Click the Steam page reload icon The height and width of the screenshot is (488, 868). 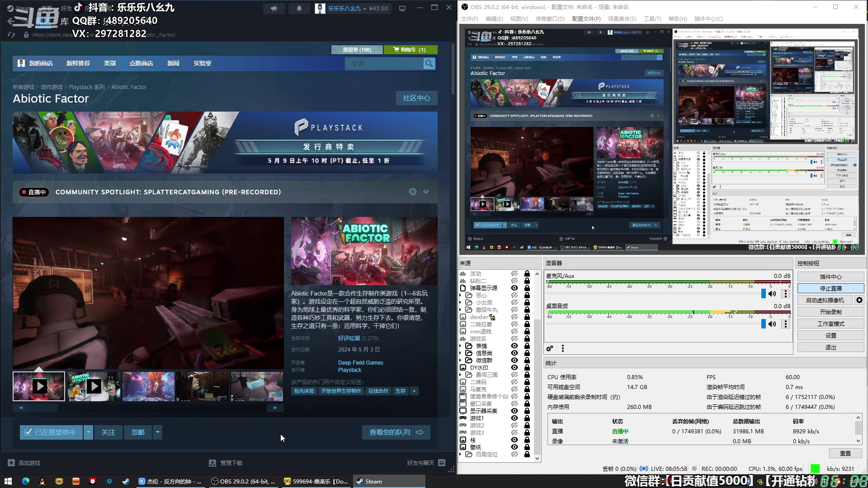pos(11,34)
